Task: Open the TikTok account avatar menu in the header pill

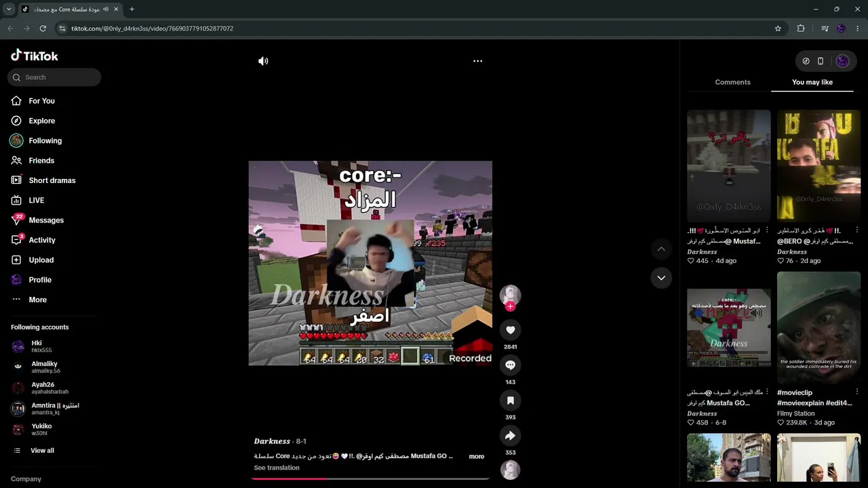Action: click(x=842, y=61)
